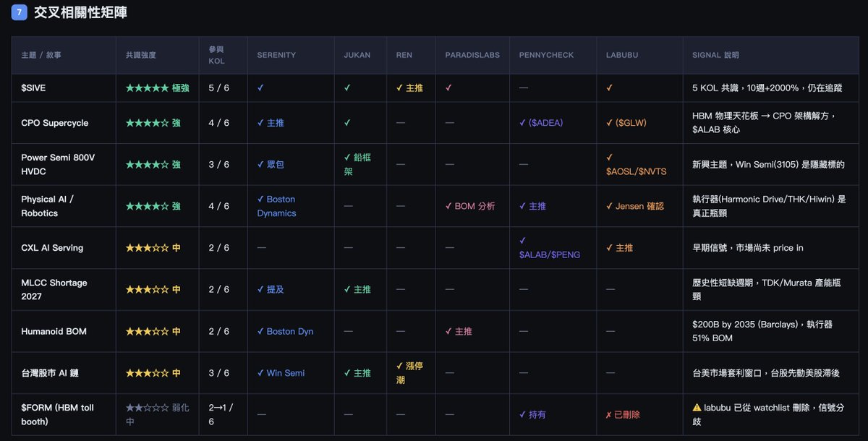Click PARADISLABS ✓ 主推 in Humanoid BOM row

(459, 331)
